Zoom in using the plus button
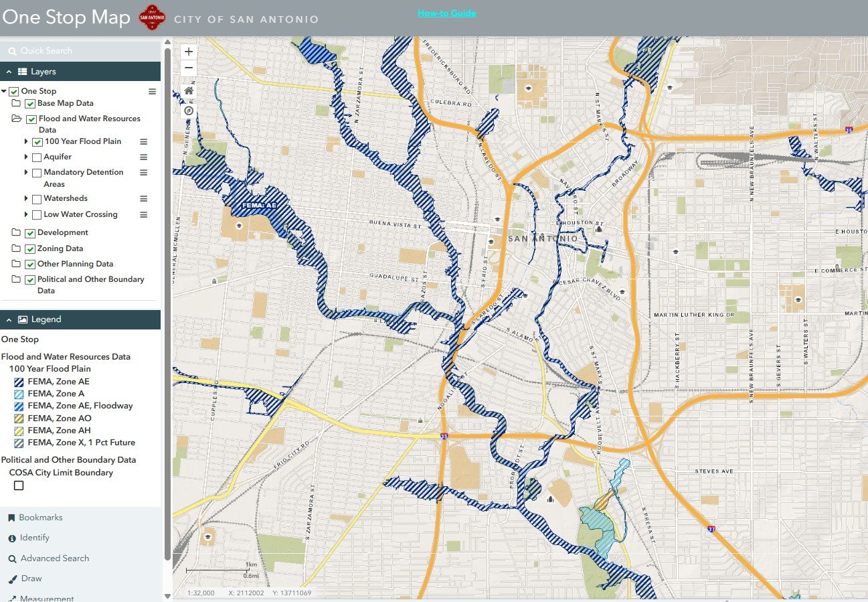Viewport: 868px width, 602px height. tap(188, 51)
